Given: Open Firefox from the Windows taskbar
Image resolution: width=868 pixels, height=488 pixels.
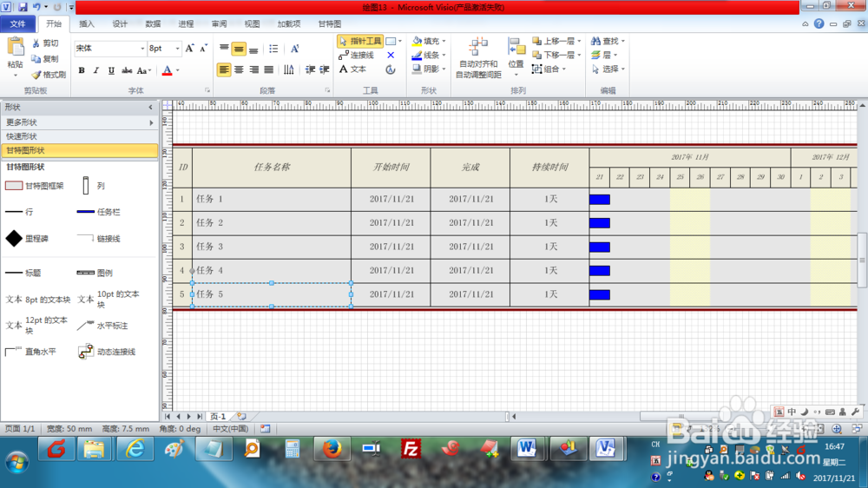Looking at the screenshot, I should click(332, 449).
